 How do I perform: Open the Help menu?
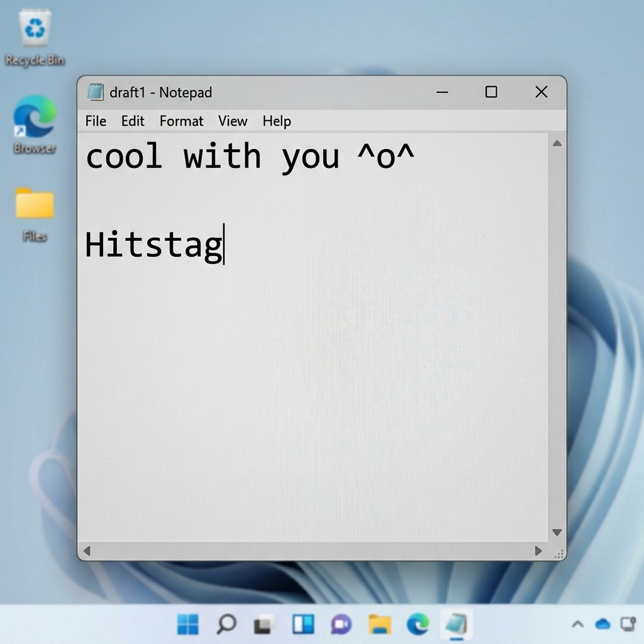(277, 121)
